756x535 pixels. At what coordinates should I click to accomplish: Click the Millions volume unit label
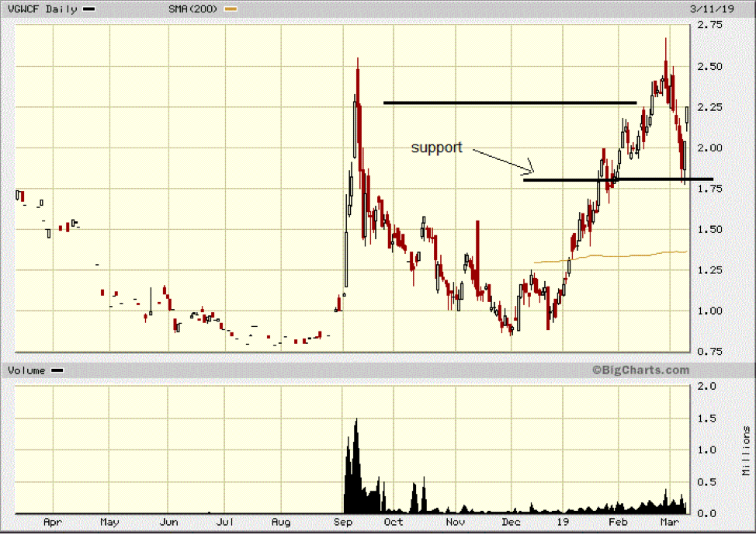click(x=747, y=450)
